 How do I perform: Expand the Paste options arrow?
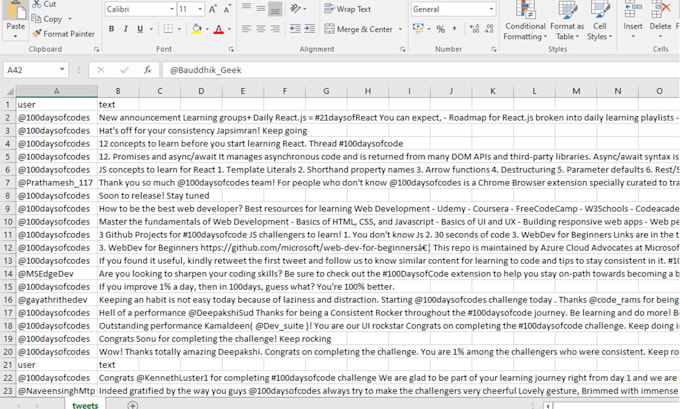point(16,36)
